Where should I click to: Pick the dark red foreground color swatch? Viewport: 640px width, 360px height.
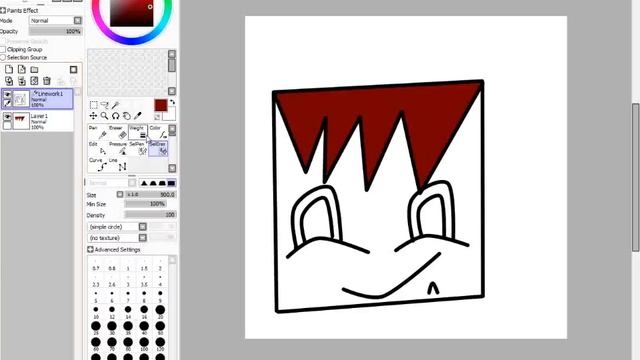pyautogui.click(x=161, y=105)
